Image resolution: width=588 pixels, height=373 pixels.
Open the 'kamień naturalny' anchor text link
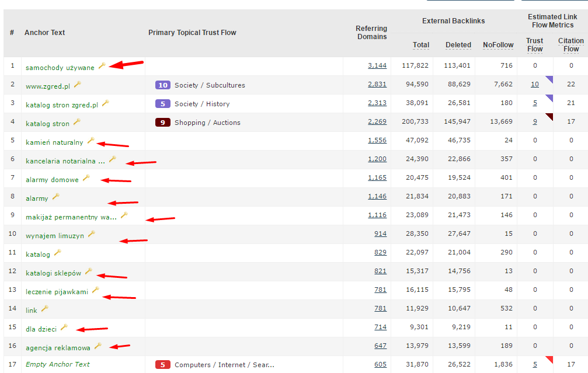54,142
